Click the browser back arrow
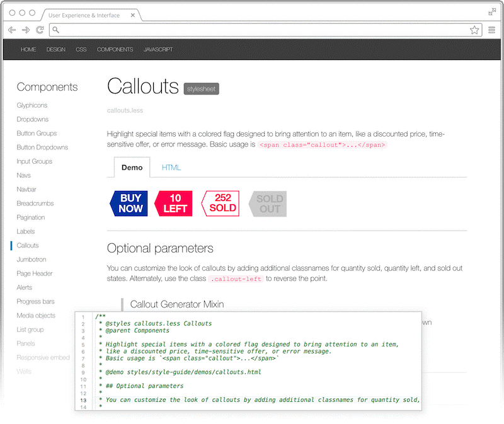This screenshot has height=424, width=504. tap(12, 30)
